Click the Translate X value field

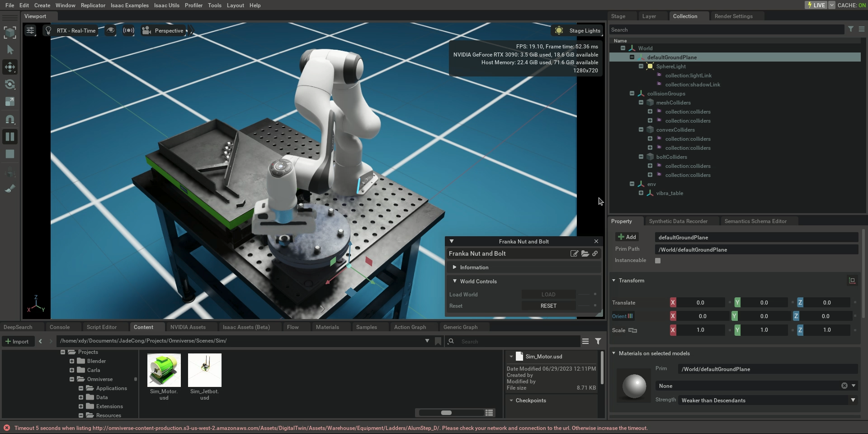[700, 302]
